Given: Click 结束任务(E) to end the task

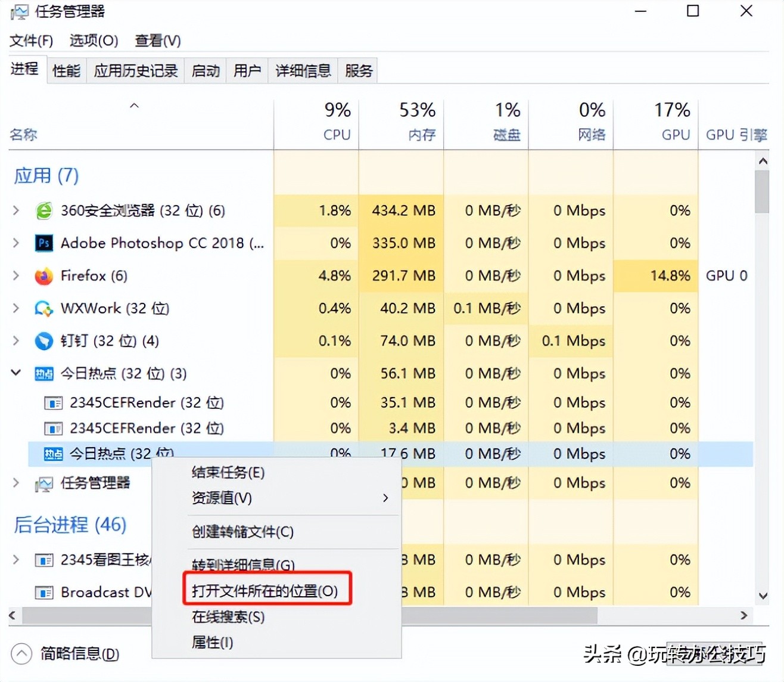Looking at the screenshot, I should [228, 472].
